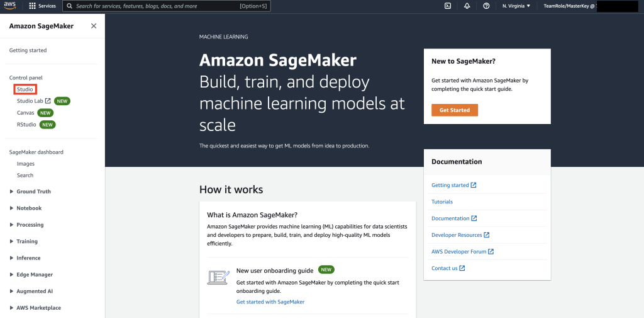Expand the Processing section
The height and width of the screenshot is (318, 644).
(x=26, y=225)
